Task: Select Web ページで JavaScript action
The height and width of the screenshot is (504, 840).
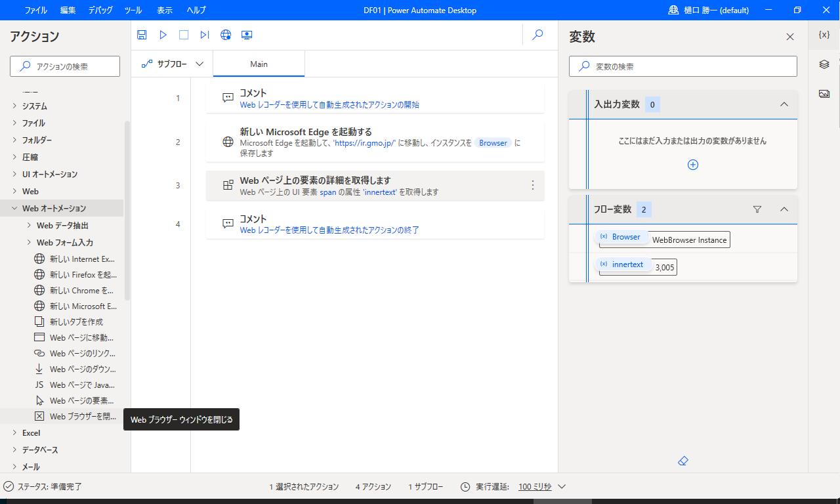Action: coord(75,385)
